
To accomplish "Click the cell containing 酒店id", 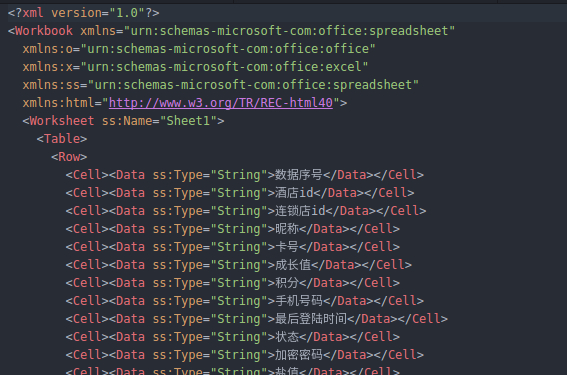I will pos(240,193).
